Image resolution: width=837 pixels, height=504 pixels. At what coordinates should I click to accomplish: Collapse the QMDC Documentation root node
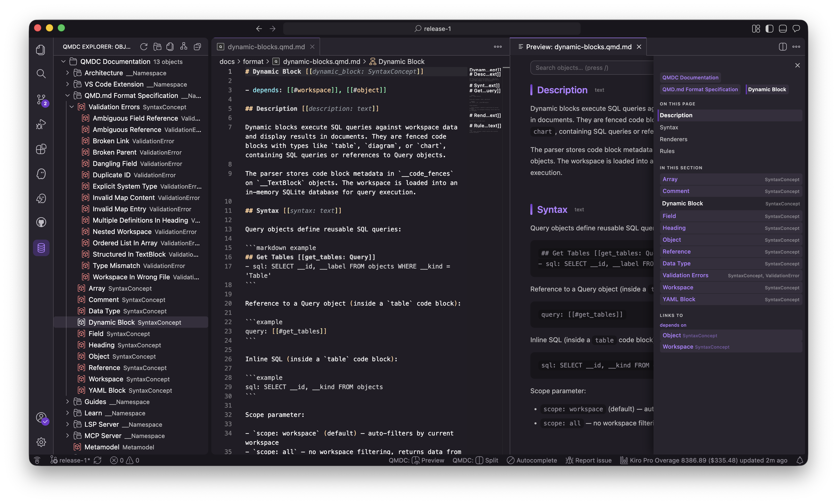[x=63, y=62]
